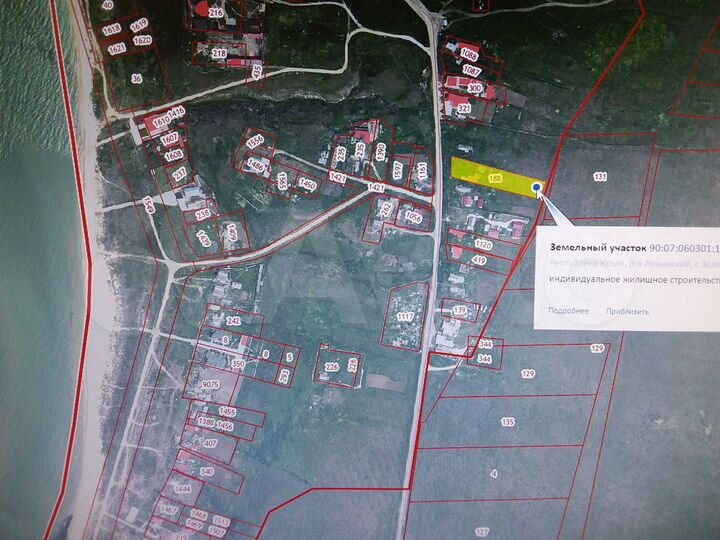Select parcel labeled 1120
The height and width of the screenshot is (540, 720).
[483, 244]
